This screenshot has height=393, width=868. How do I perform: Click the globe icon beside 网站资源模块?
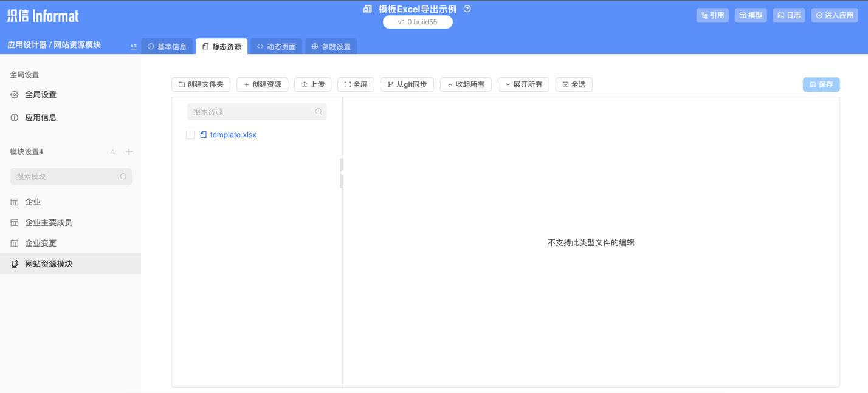13,262
